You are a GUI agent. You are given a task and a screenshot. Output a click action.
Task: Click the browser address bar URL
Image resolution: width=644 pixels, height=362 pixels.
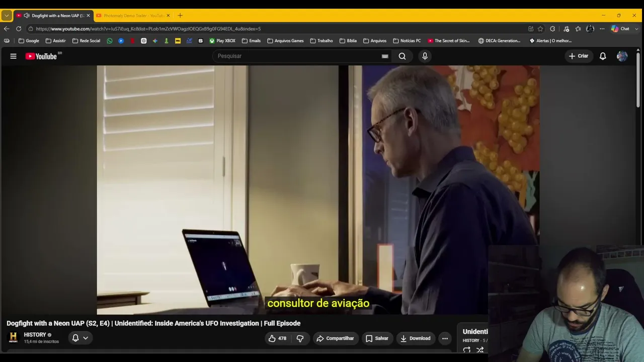point(148,29)
